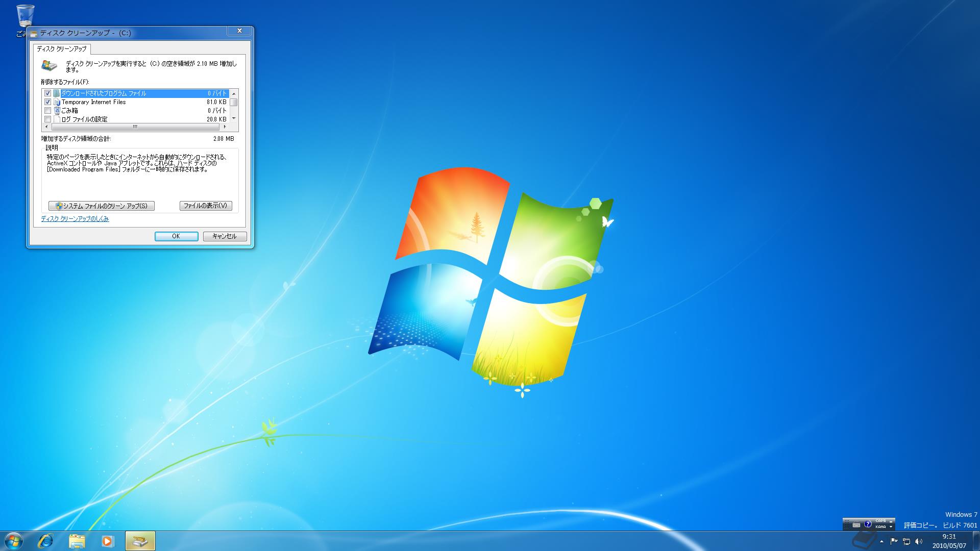Open Windows Media Player from the taskbar
The width and height of the screenshot is (980, 551).
(x=107, y=541)
